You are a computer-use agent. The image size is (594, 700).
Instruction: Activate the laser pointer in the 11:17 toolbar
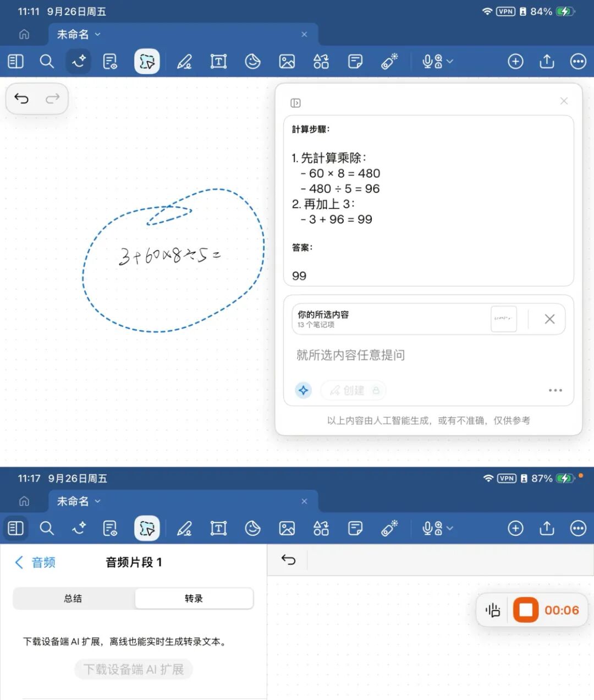click(x=389, y=528)
